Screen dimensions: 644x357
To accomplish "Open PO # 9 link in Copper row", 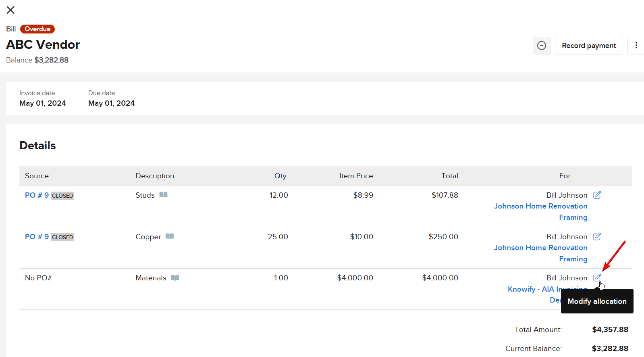I will (37, 237).
